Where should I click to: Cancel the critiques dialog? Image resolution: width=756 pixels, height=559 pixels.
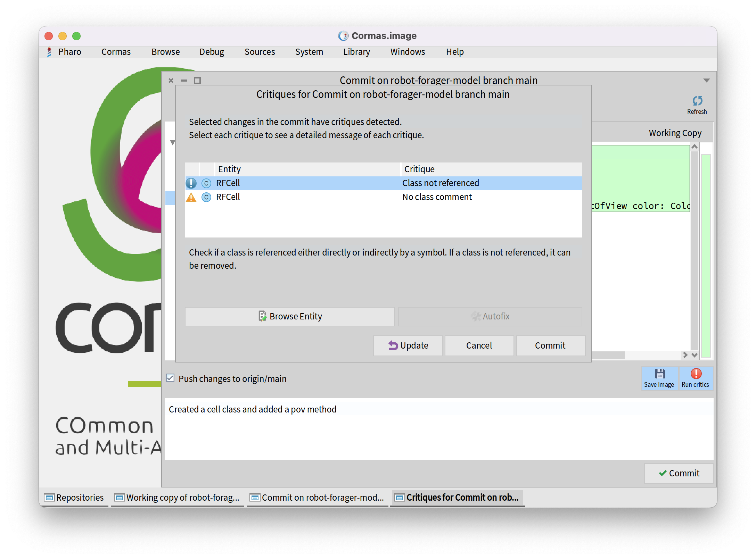479,345
